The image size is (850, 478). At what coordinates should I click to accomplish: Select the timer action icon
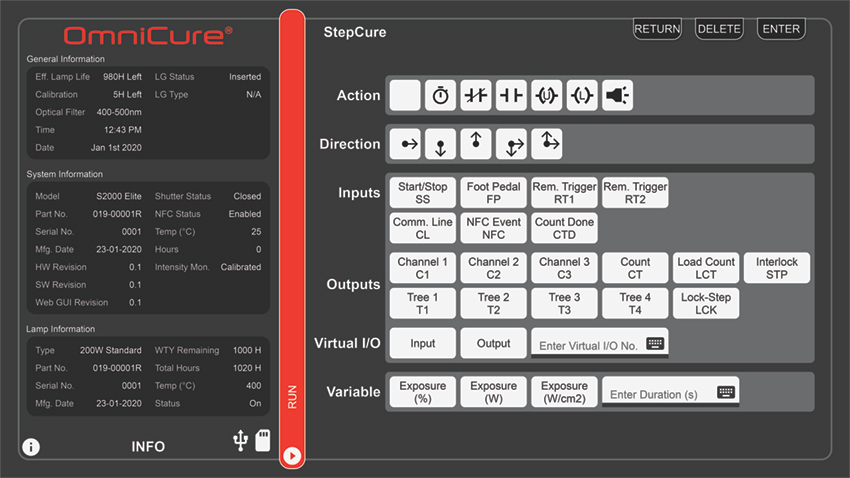pyautogui.click(x=440, y=96)
